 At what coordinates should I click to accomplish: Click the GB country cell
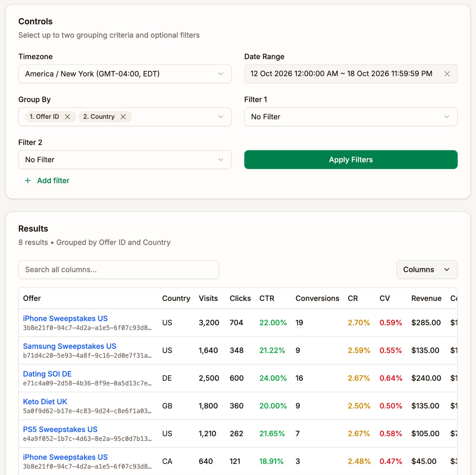[167, 406]
